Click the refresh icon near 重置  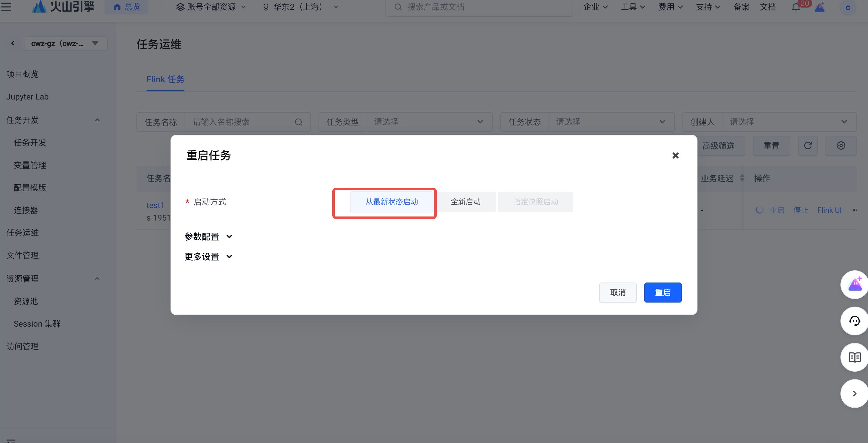808,145
